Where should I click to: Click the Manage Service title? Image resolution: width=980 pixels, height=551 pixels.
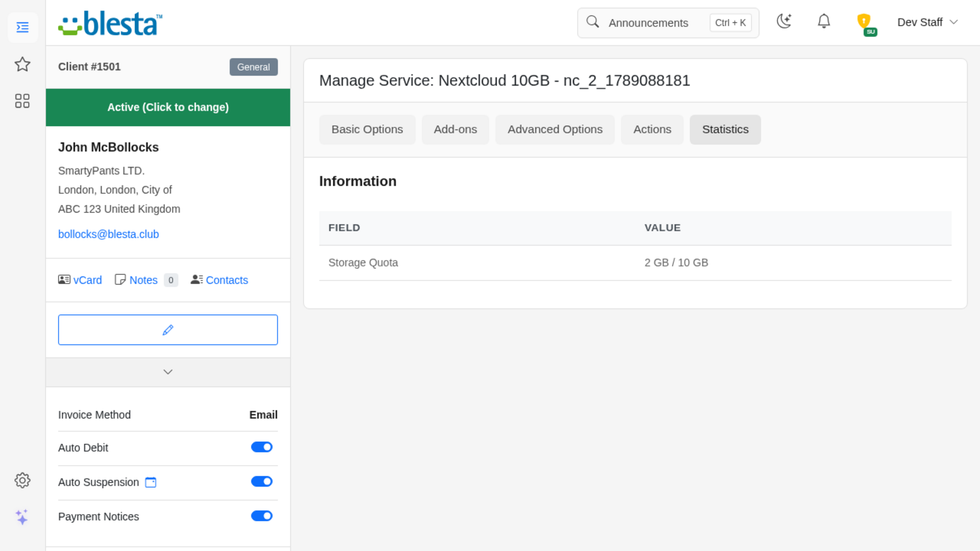pos(504,81)
